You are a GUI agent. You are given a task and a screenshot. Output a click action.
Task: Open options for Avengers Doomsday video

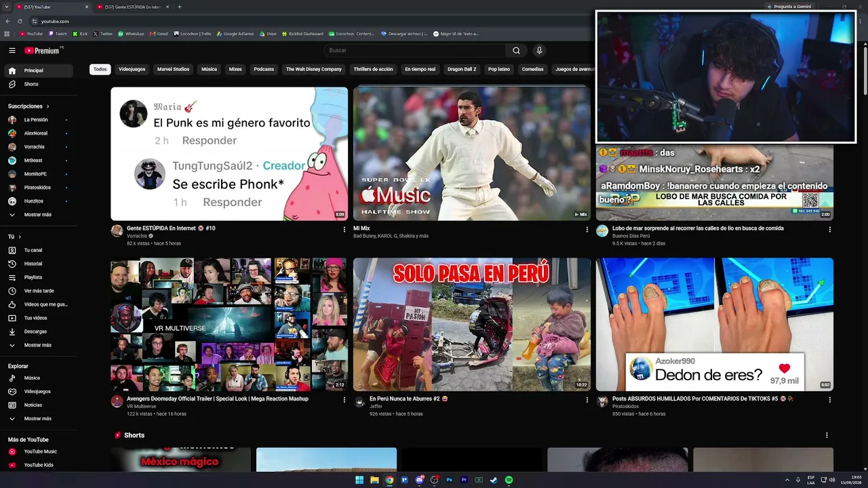[x=344, y=401]
